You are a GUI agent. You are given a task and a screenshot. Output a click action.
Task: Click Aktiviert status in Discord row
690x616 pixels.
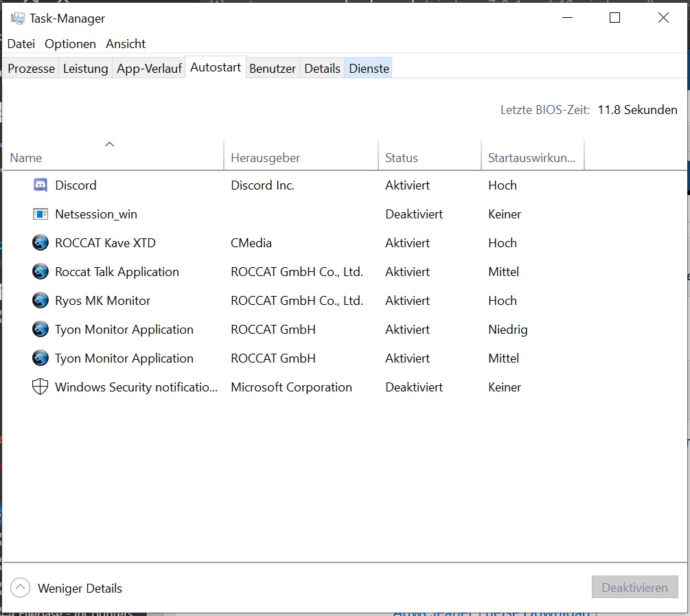(408, 185)
